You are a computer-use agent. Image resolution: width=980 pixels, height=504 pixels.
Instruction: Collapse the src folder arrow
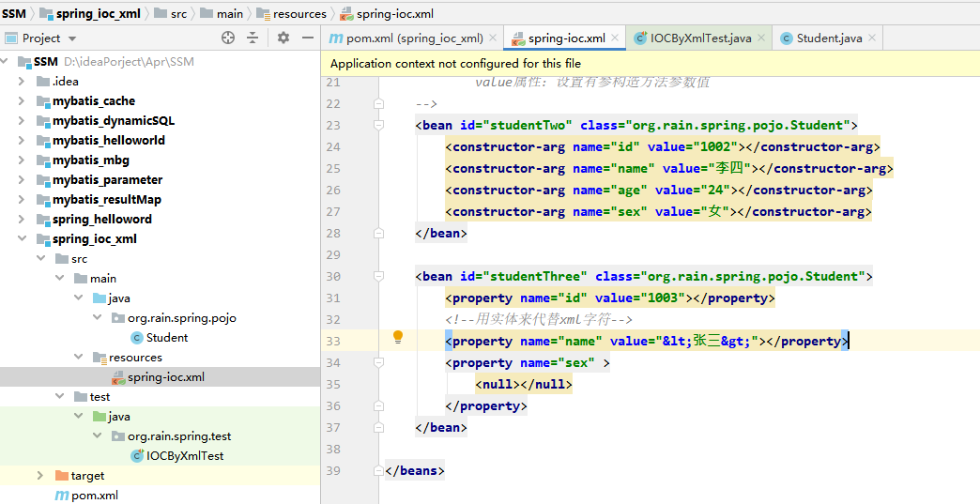click(x=40, y=258)
